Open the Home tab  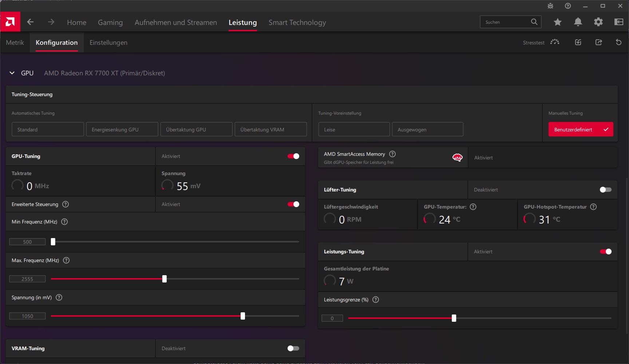[x=77, y=22]
